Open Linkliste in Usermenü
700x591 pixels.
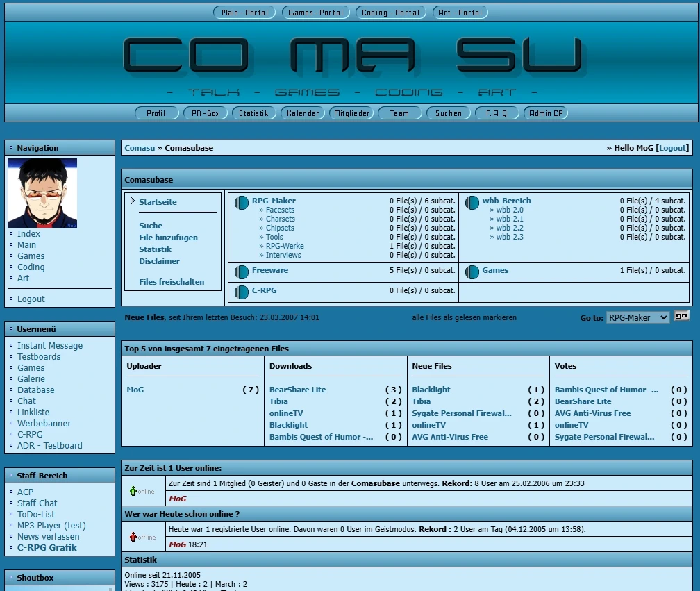tap(33, 412)
